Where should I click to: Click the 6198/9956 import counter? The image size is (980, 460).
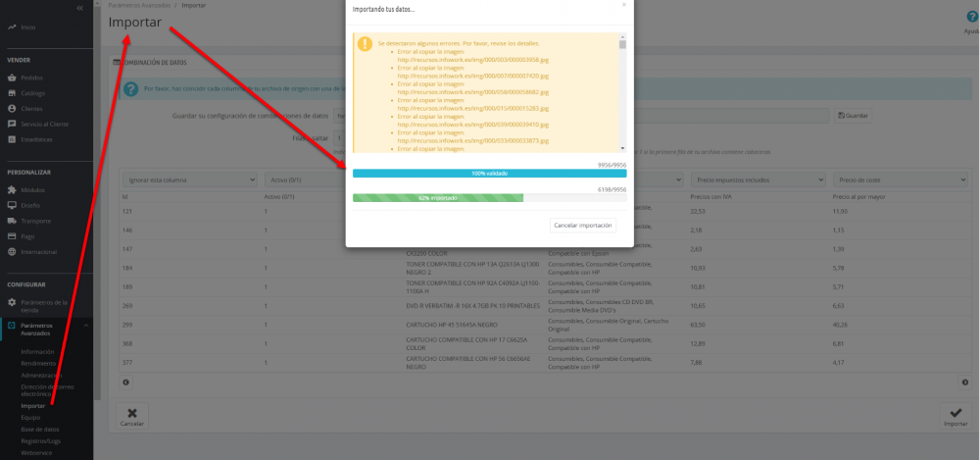coord(612,189)
